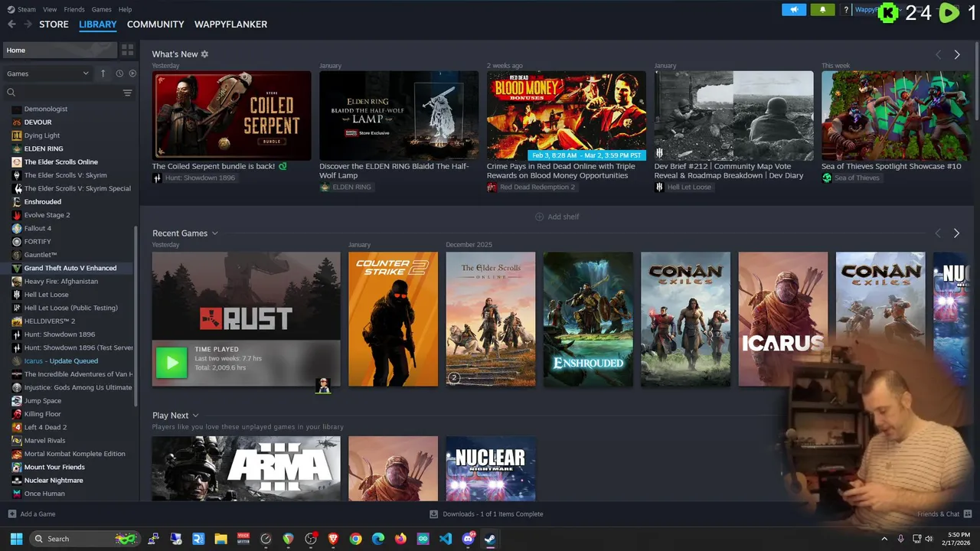Expand the Play Next shelf dropdown

tap(195, 416)
